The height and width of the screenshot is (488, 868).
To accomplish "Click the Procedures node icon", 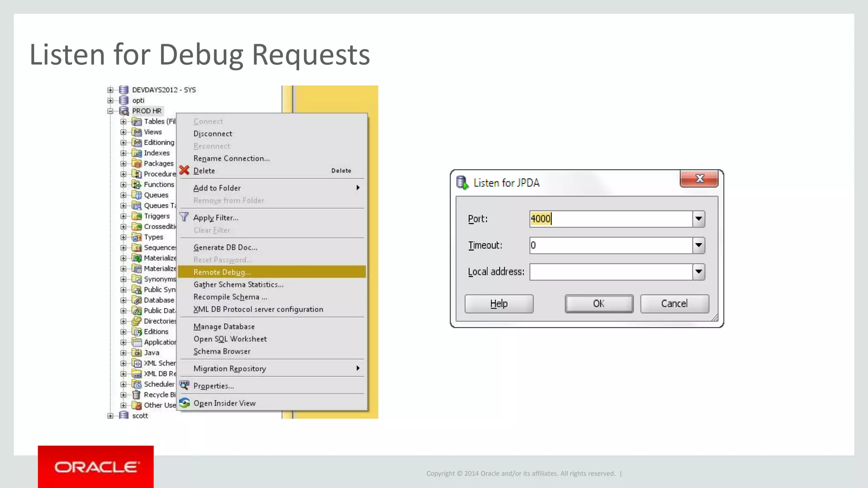I will click(x=136, y=174).
